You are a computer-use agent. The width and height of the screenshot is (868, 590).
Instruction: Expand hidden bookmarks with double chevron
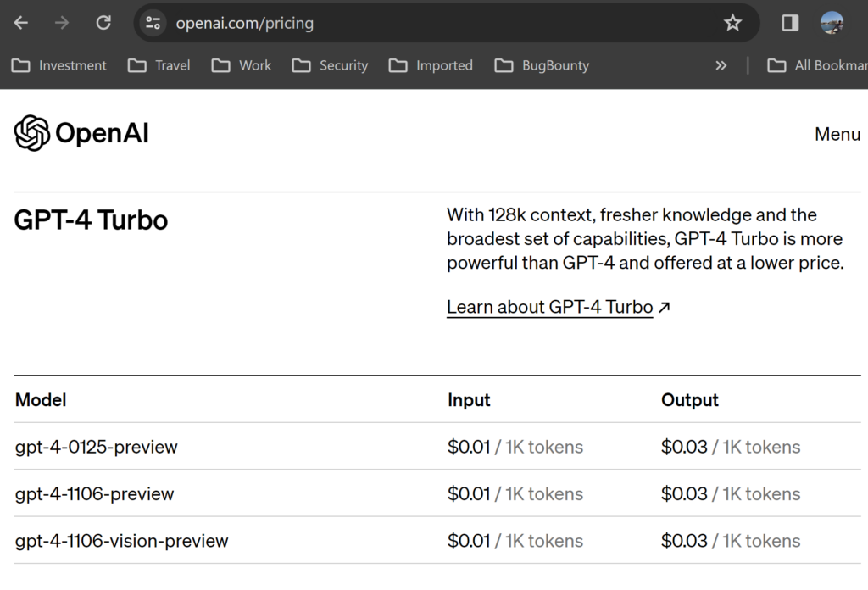coord(721,65)
